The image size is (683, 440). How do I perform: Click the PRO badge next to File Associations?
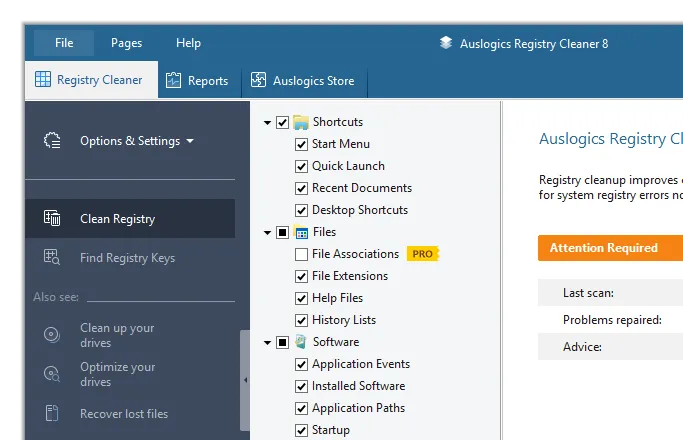click(423, 254)
